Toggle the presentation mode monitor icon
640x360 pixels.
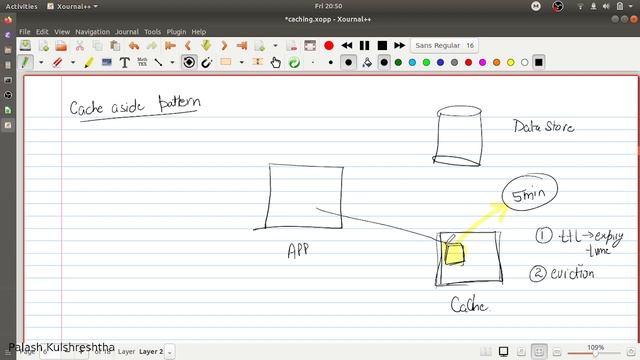click(x=504, y=351)
